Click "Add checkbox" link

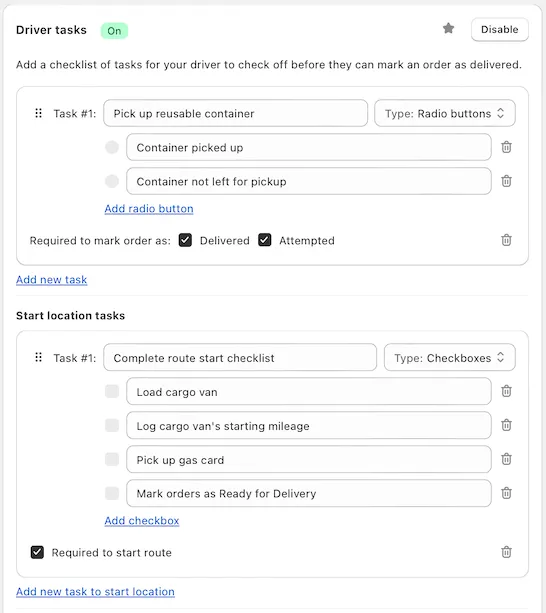click(142, 521)
